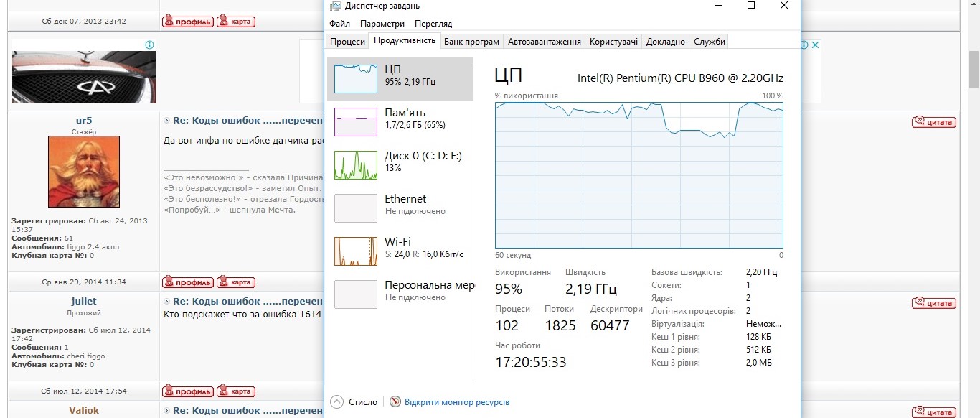The width and height of the screenshot is (980, 418).
Task: Click цитата button on ur5's post
Action: tap(934, 122)
